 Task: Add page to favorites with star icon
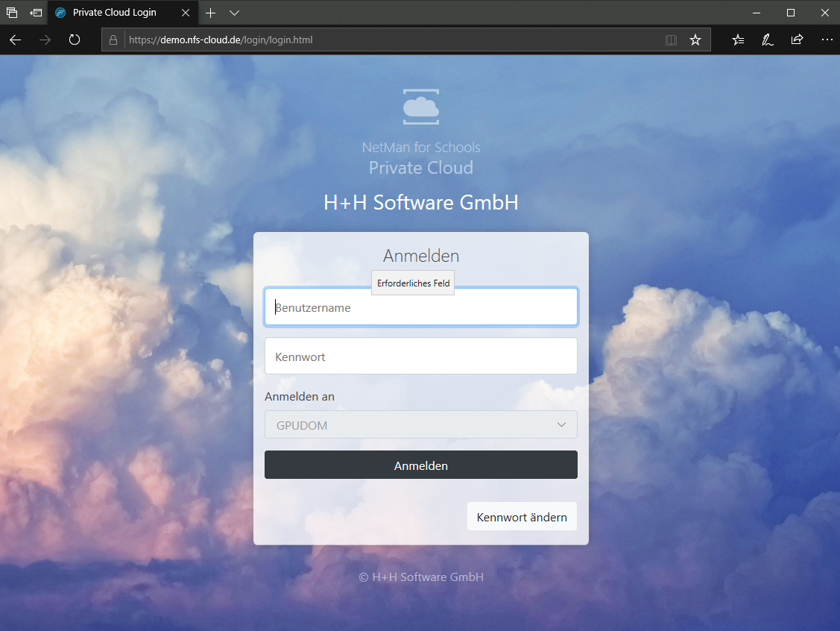[x=695, y=40]
